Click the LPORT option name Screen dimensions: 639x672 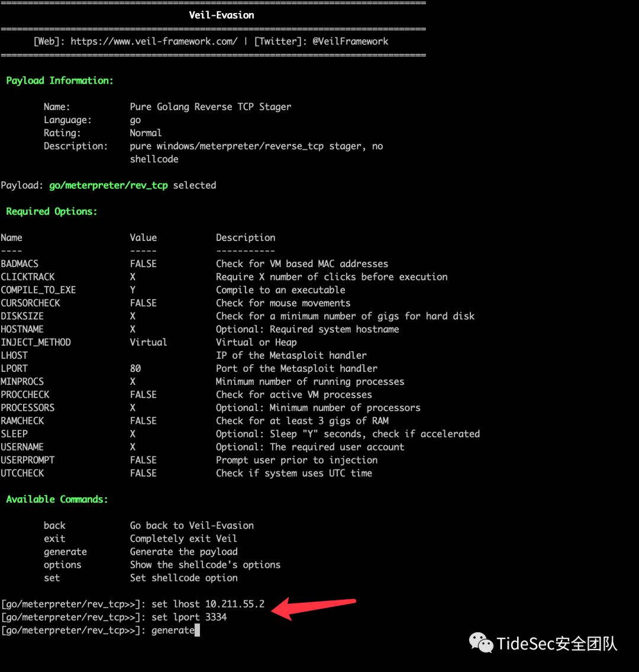[x=14, y=369]
